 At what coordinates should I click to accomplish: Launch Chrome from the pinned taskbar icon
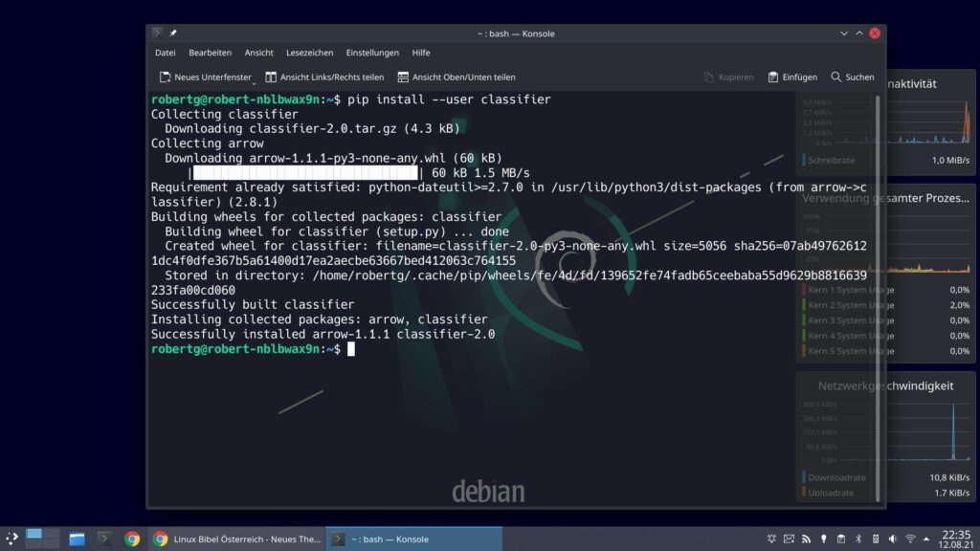coord(132,539)
